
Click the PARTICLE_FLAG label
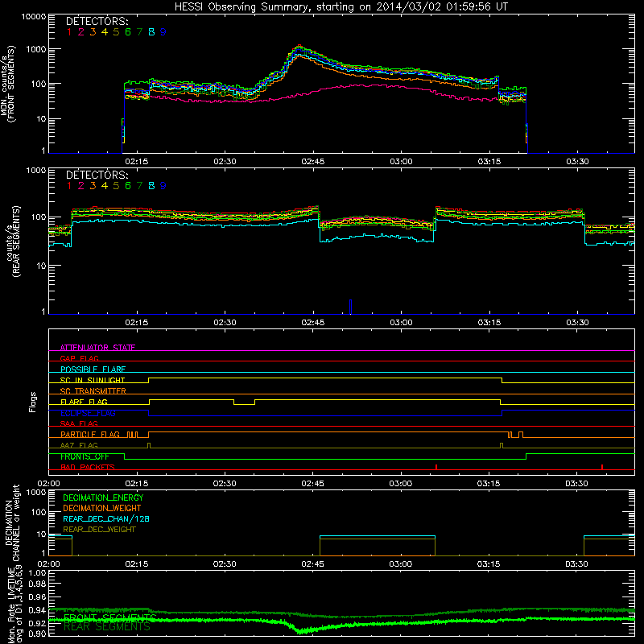(x=90, y=434)
